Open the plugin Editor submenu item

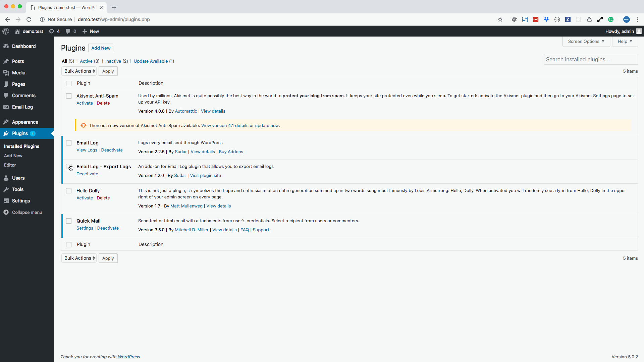click(x=10, y=165)
